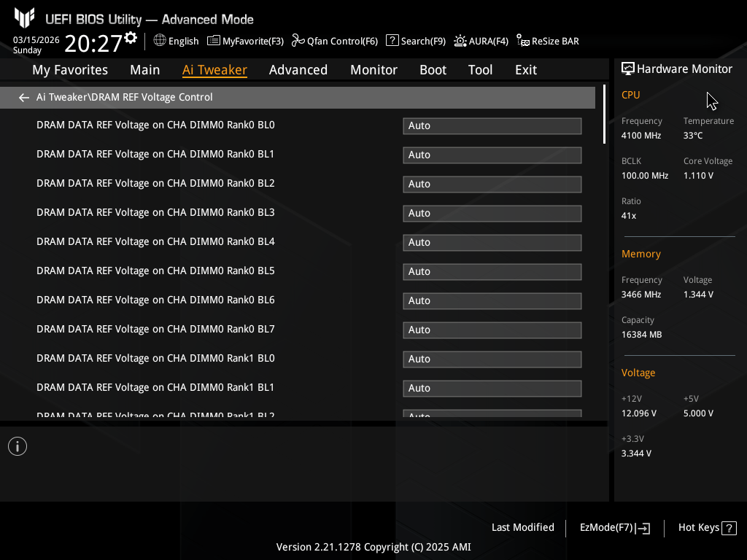Click the settings list scrollbar thumb
The width and height of the screenshot is (747, 560).
(x=604, y=114)
